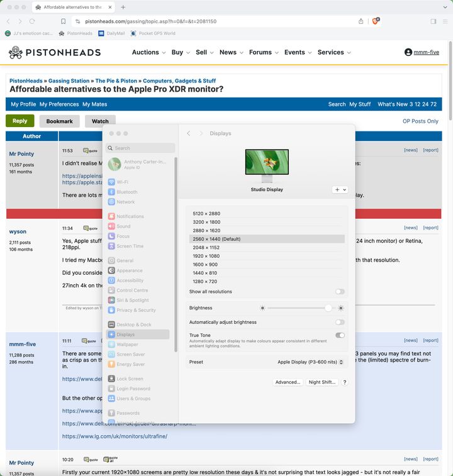Image resolution: width=453 pixels, height=476 pixels.
Task: Click the share icon in address bar
Action: tap(361, 21)
